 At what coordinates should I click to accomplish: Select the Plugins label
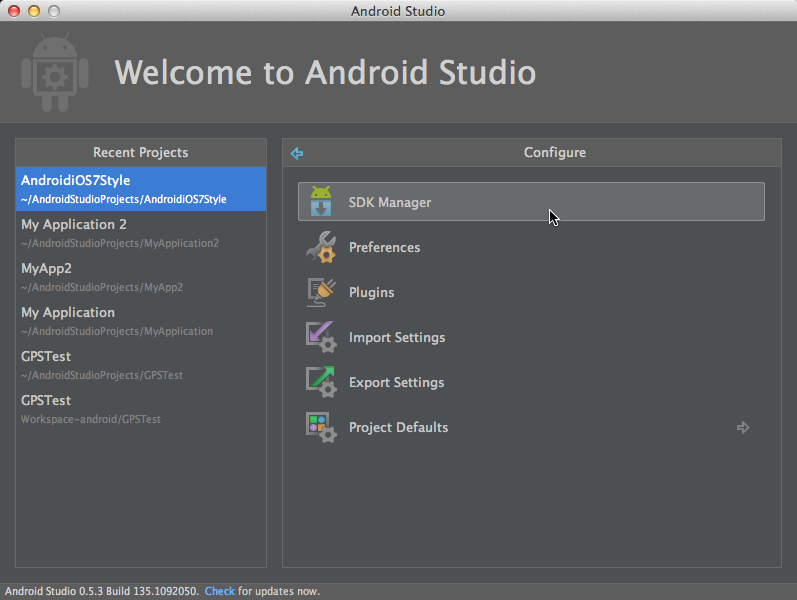coord(371,292)
